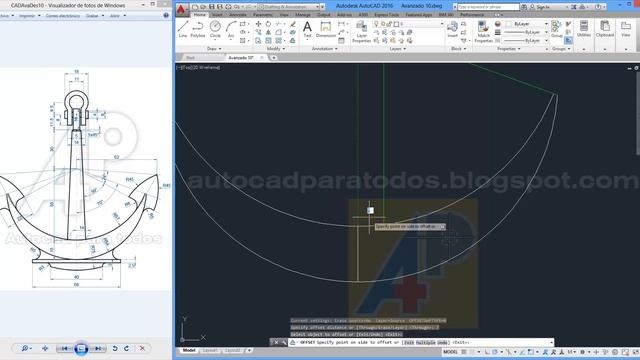Switch to the Express Tools tab
The height and width of the screenshot is (360, 640).
387,15
